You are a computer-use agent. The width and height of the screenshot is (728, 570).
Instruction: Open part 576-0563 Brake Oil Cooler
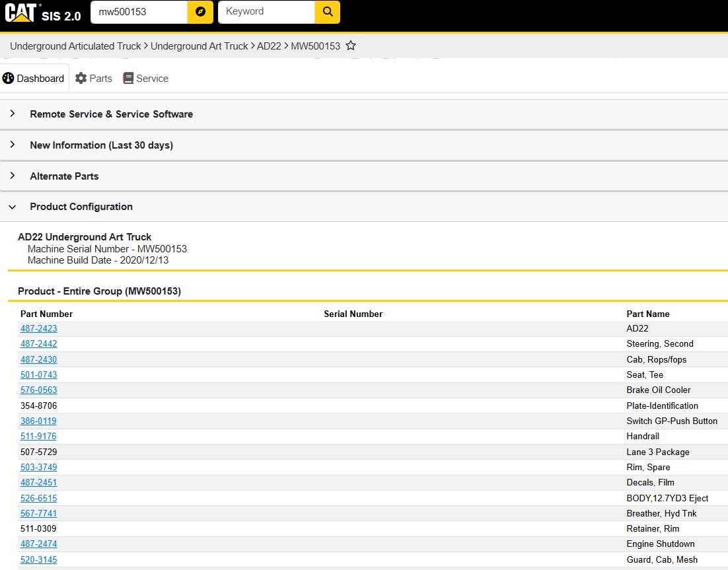click(38, 390)
